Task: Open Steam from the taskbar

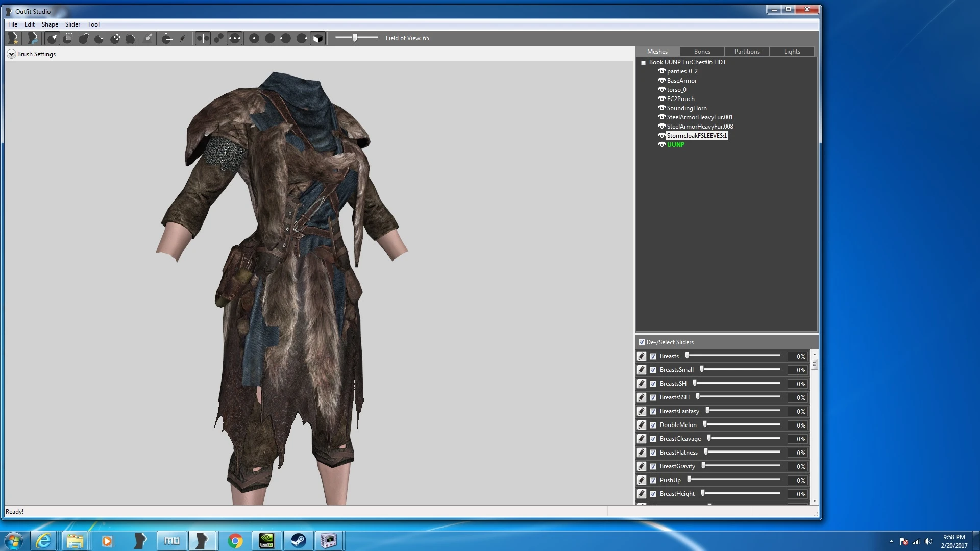Action: [298, 541]
